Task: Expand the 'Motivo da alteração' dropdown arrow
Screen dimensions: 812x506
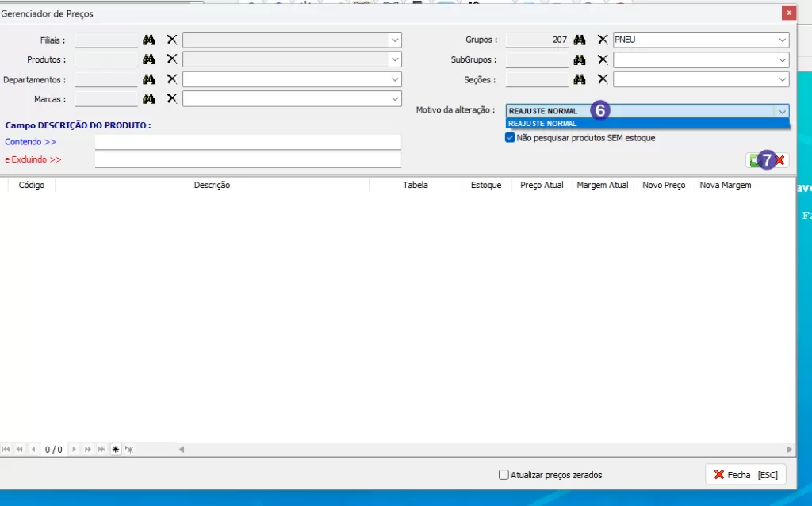Action: coord(782,111)
